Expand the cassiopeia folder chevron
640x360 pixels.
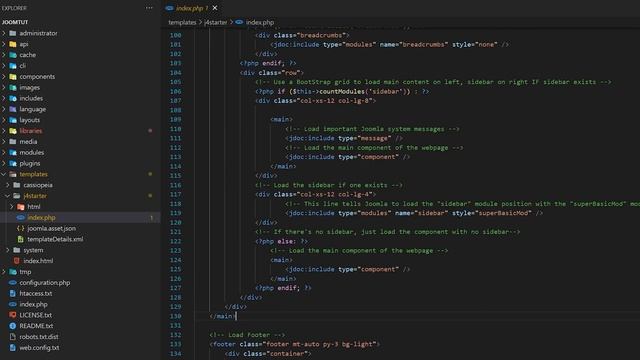tap(8, 185)
